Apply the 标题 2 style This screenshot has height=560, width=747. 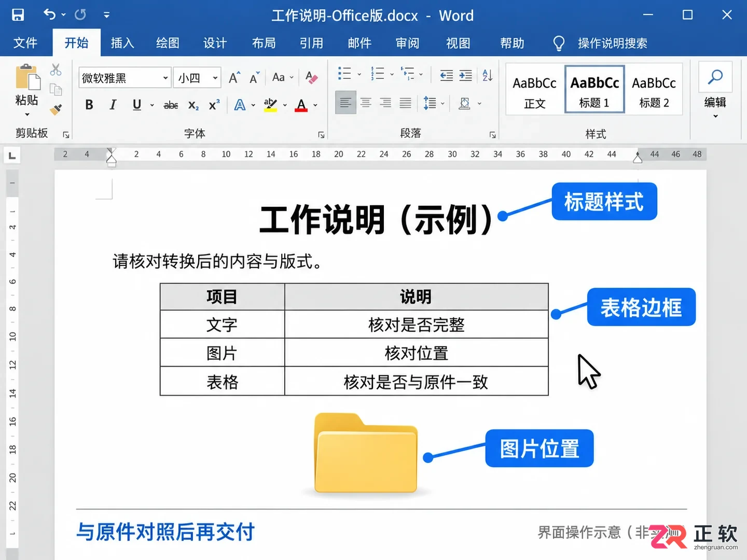(654, 89)
